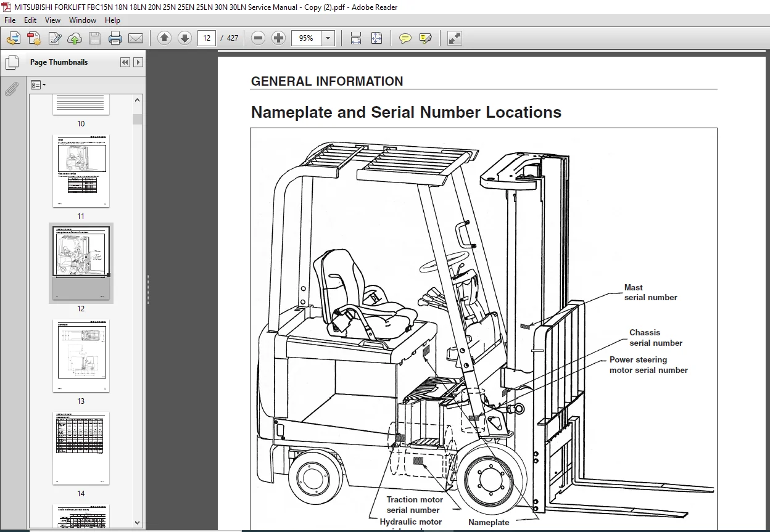
Task: Click the thumbnails scrollbar up arrow
Action: (x=137, y=100)
